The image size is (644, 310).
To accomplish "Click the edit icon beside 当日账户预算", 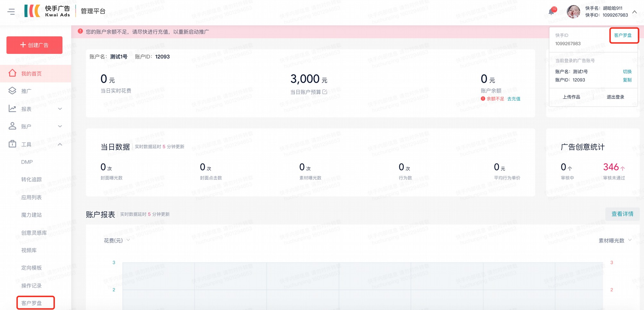I will click(325, 92).
